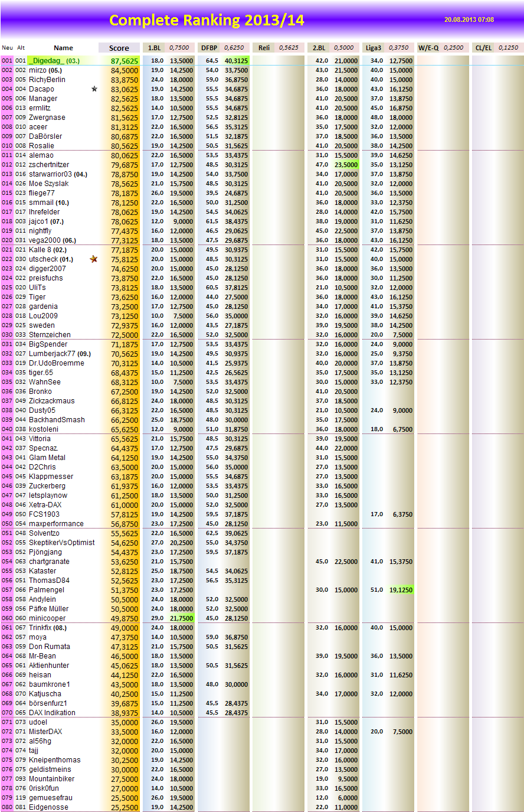Click the green highlighted value 40,3125
The width and height of the screenshot is (524, 812).
236,61
